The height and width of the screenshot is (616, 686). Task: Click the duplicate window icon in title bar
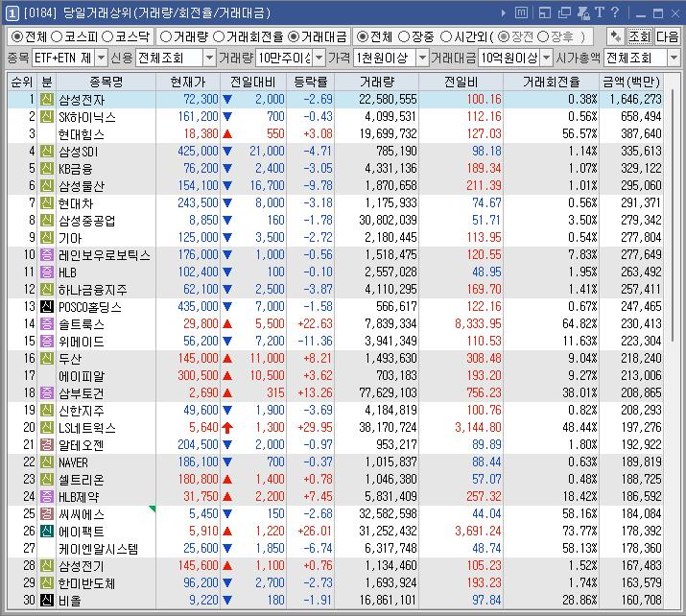[564, 13]
